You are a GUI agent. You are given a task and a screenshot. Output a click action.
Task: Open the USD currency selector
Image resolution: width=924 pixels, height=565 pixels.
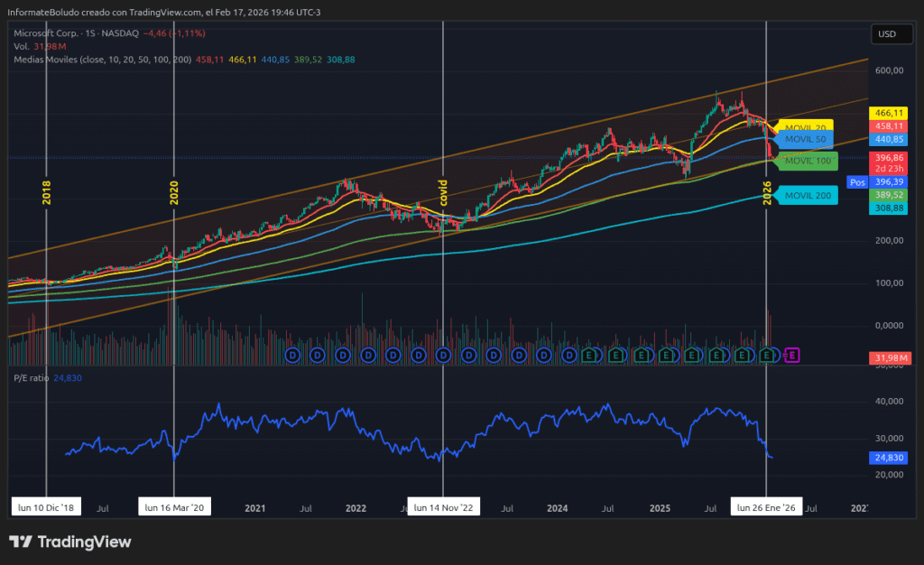(887, 34)
